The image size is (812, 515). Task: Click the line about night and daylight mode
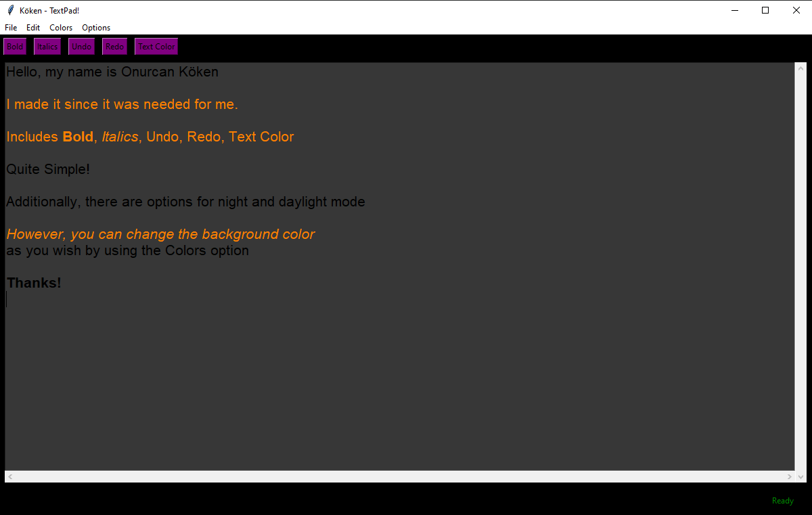pos(185,202)
